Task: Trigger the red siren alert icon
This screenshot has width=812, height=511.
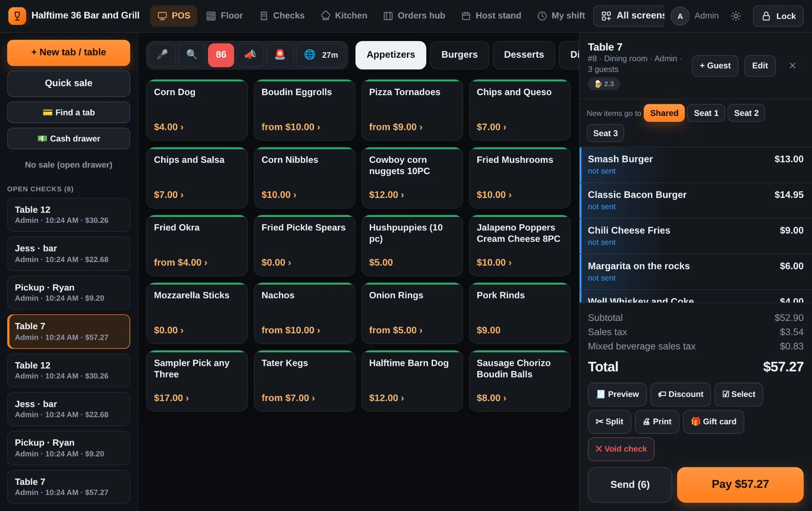Action: (280, 55)
